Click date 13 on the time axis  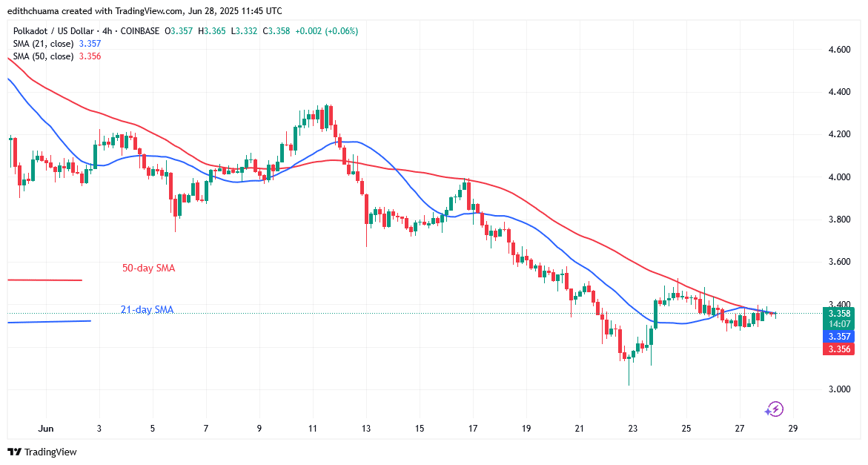tap(366, 429)
